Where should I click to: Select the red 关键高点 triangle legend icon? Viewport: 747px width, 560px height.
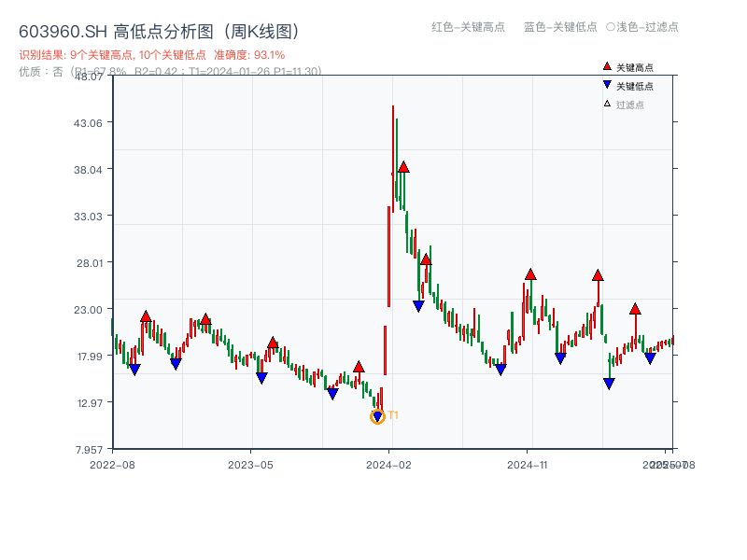pyautogui.click(x=606, y=66)
